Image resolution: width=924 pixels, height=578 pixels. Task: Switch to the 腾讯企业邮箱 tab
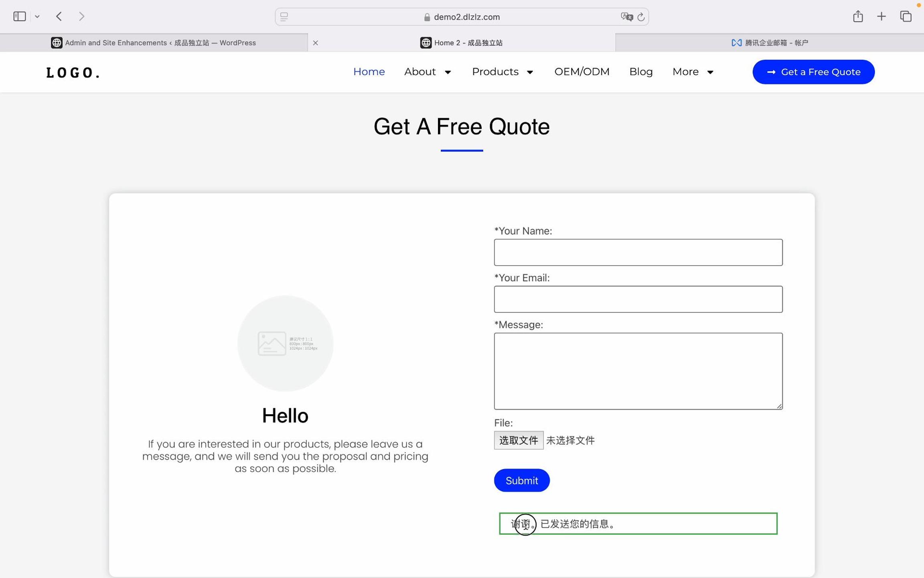(769, 43)
